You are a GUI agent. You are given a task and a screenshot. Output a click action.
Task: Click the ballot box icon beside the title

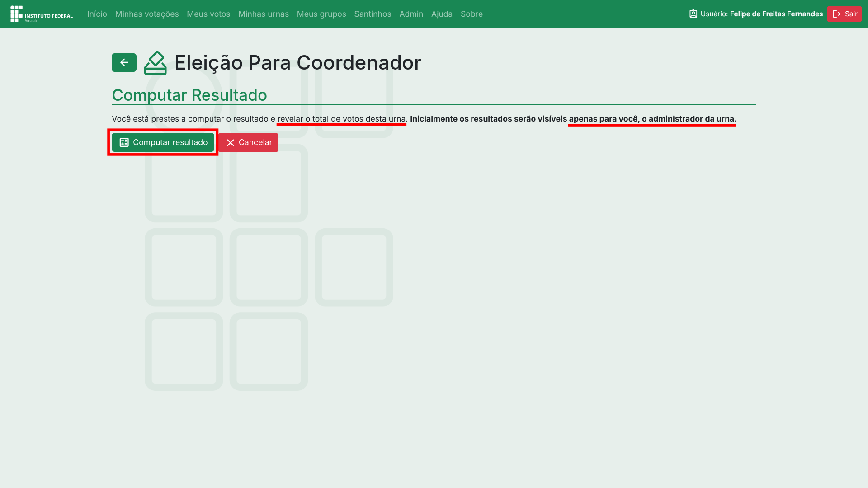coord(155,63)
